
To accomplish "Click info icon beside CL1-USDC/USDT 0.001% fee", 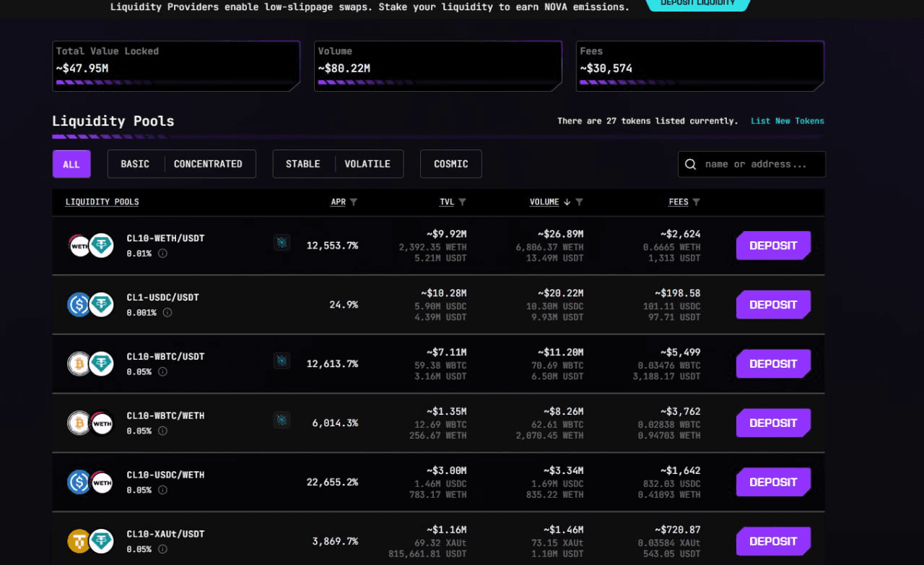I will 167,313.
